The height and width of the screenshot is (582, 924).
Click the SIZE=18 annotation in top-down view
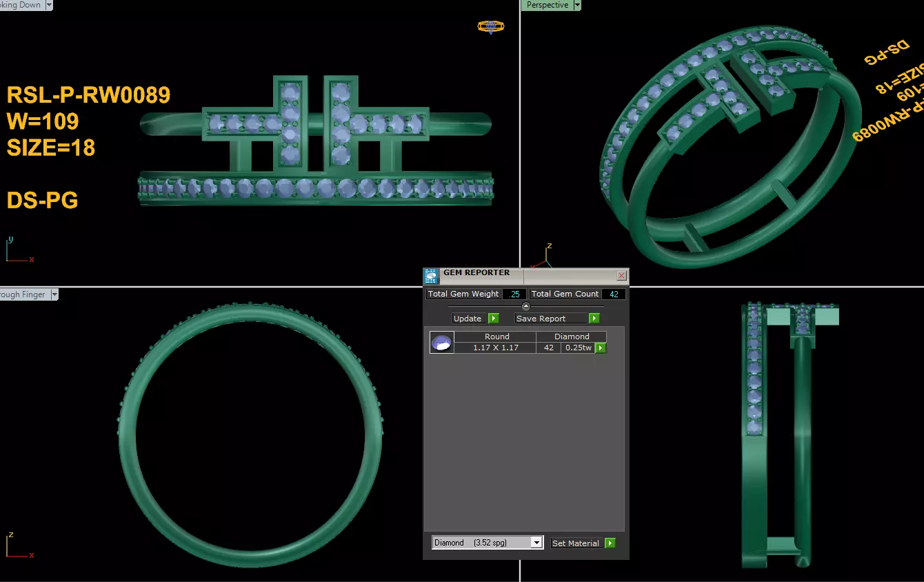[x=51, y=148]
